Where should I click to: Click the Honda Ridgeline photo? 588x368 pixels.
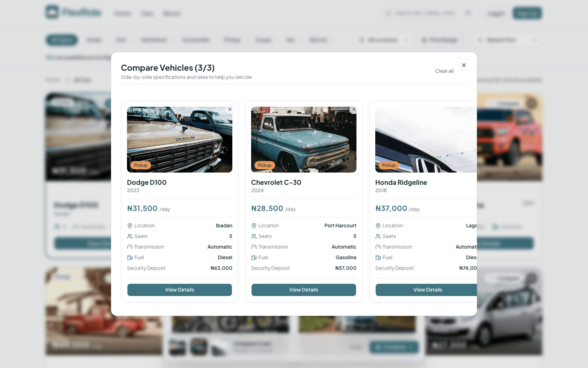coord(426,140)
